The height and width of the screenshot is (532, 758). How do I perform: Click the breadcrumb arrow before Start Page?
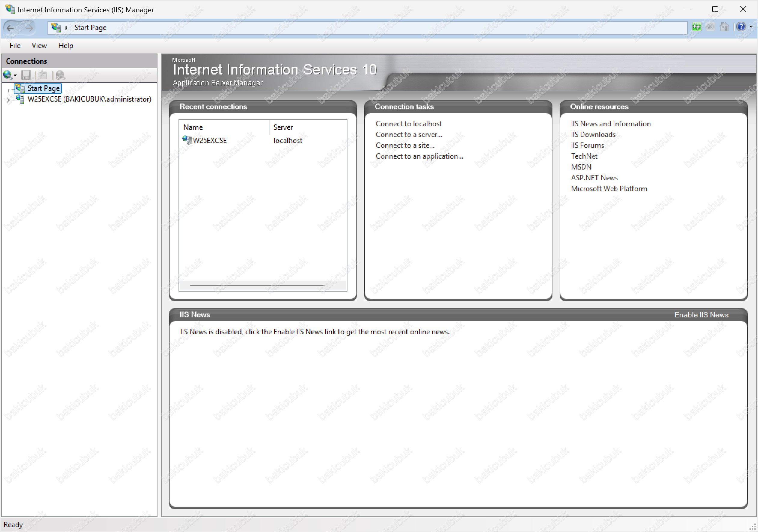67,28
